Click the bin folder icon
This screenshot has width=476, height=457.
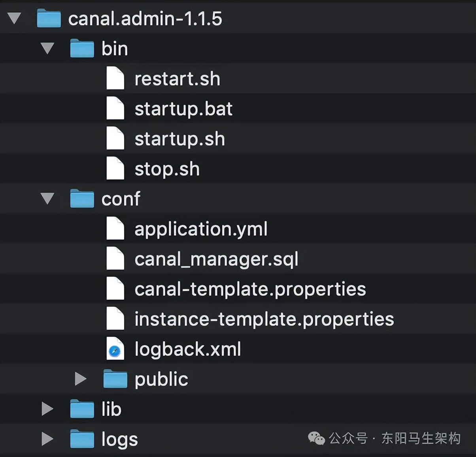(x=82, y=49)
